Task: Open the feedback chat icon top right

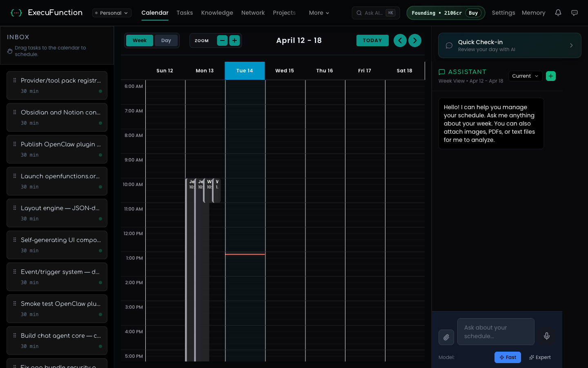Action: pos(575,13)
